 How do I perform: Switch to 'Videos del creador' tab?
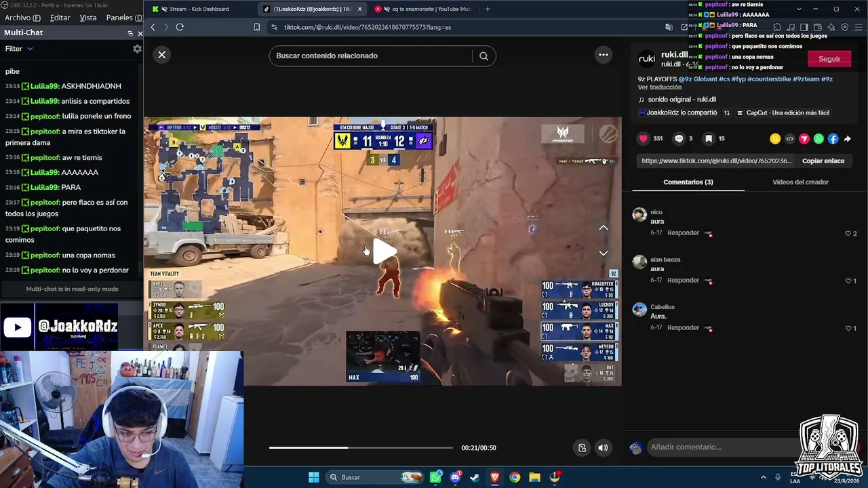click(800, 182)
